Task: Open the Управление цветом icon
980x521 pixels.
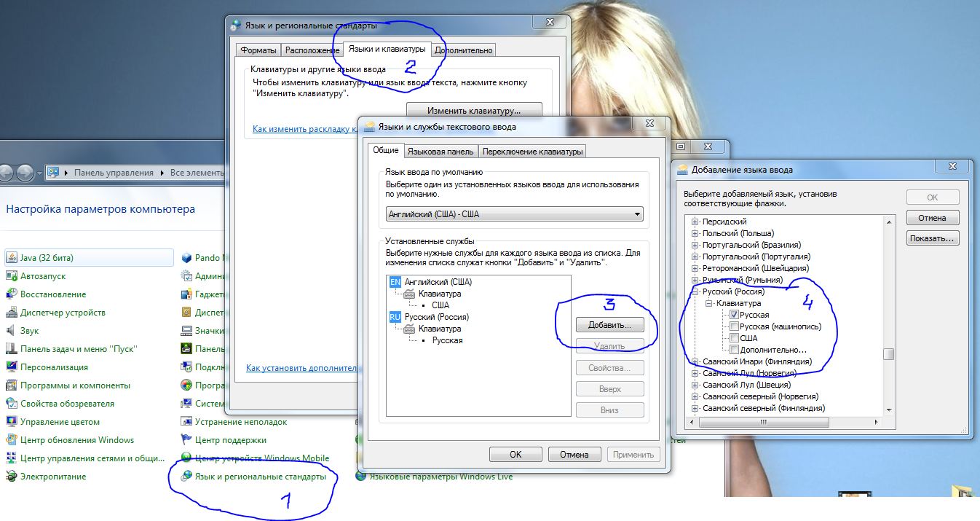Action: pos(12,422)
